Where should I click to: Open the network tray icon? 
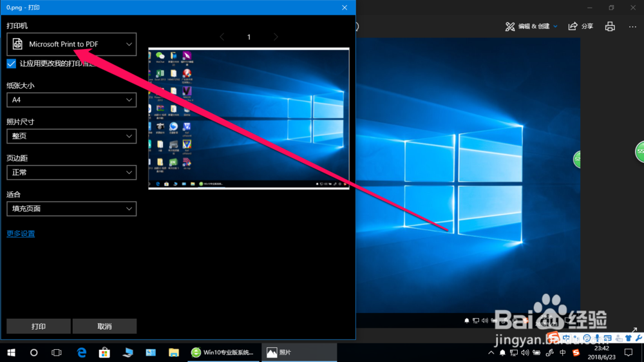point(514,352)
